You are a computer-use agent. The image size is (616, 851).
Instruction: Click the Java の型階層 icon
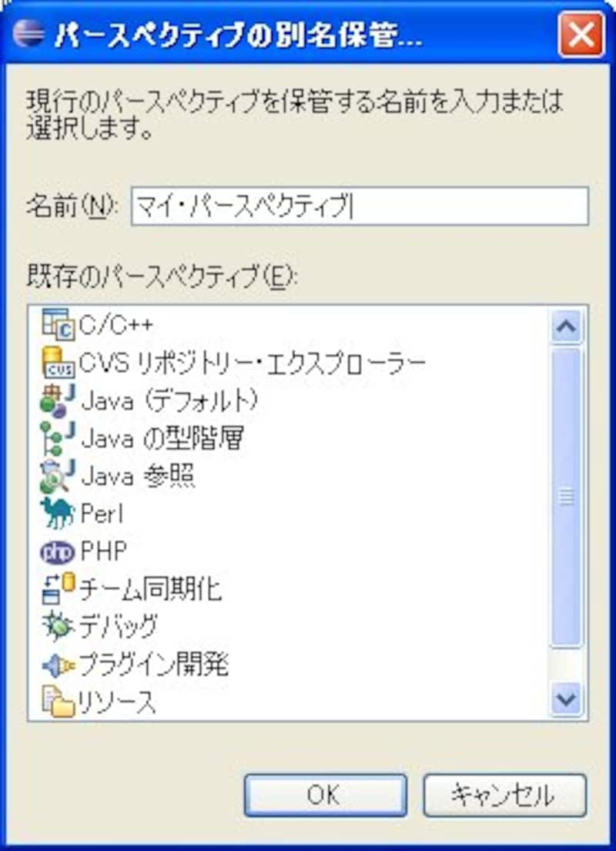point(58,438)
